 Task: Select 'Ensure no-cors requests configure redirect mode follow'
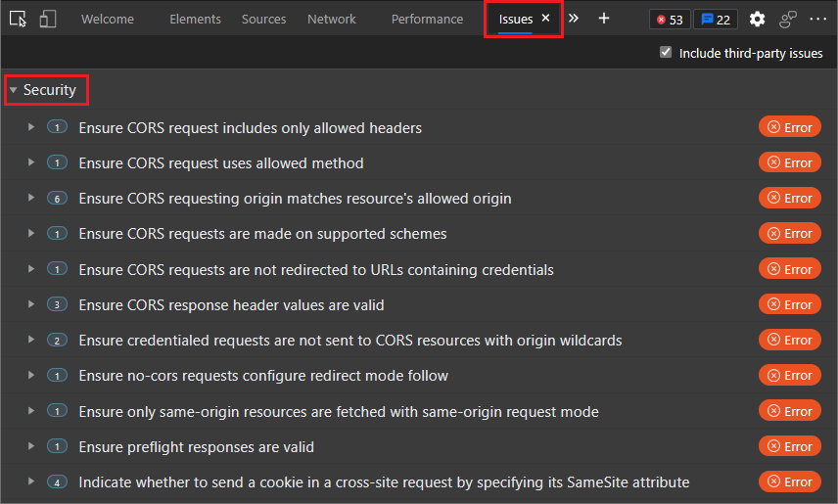tap(263, 376)
